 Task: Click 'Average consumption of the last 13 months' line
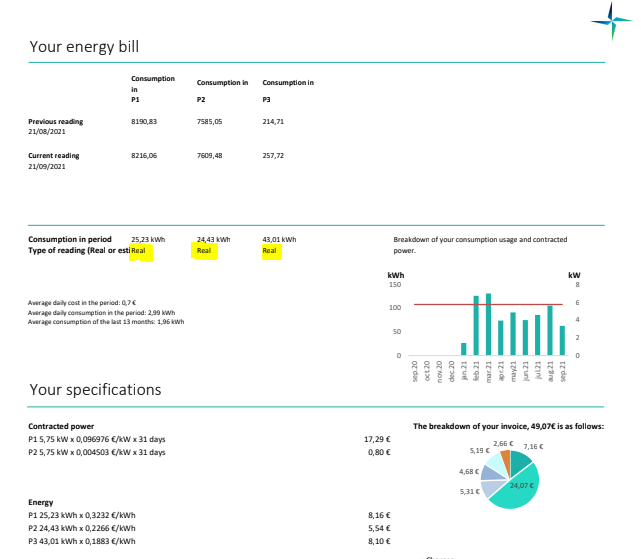(106, 322)
